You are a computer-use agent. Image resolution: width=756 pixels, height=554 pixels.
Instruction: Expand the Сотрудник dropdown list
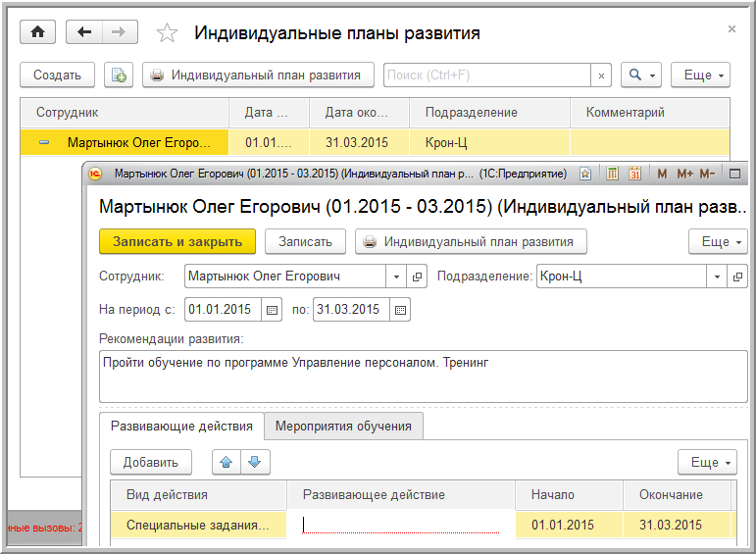pos(396,277)
